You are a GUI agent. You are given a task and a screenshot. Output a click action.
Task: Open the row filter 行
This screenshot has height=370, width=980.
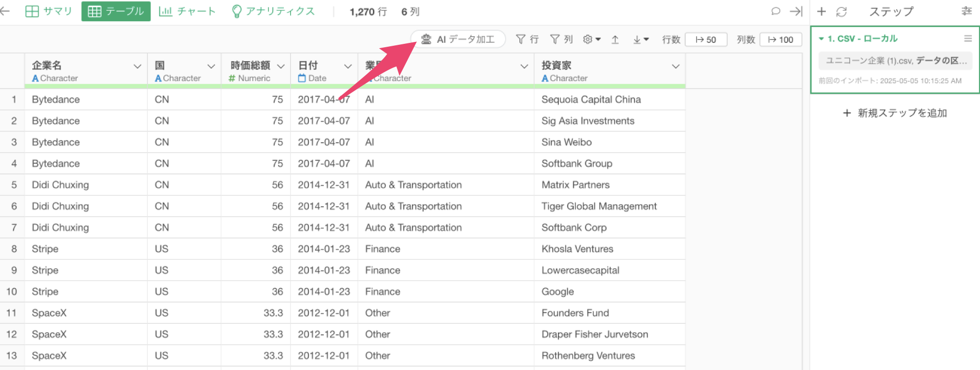(527, 40)
